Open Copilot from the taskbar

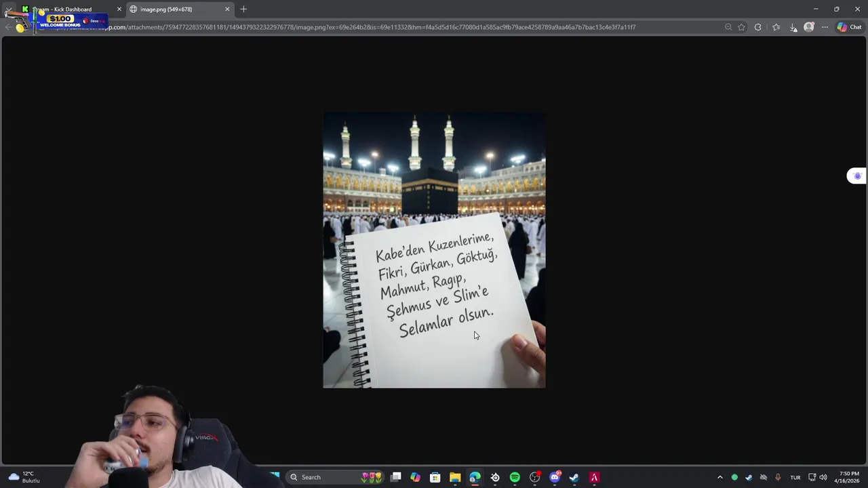pyautogui.click(x=416, y=477)
